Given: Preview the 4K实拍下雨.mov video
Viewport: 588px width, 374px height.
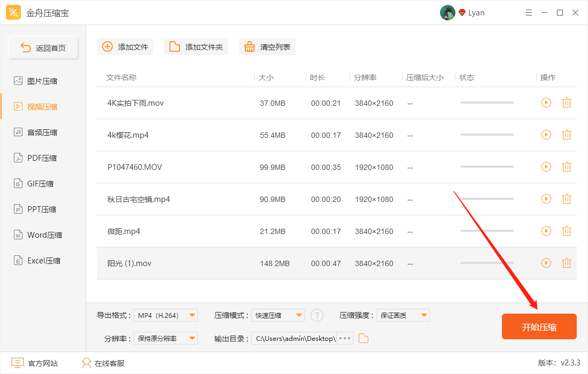Looking at the screenshot, I should point(546,103).
